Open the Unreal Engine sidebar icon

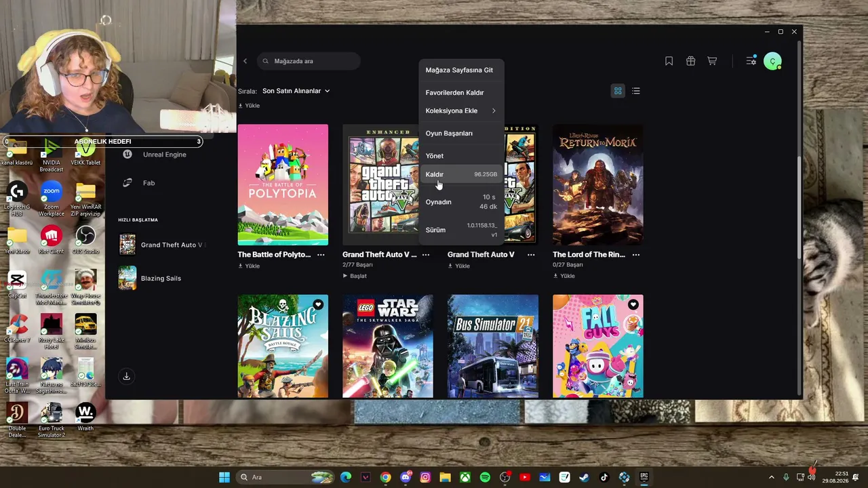pyautogui.click(x=127, y=155)
